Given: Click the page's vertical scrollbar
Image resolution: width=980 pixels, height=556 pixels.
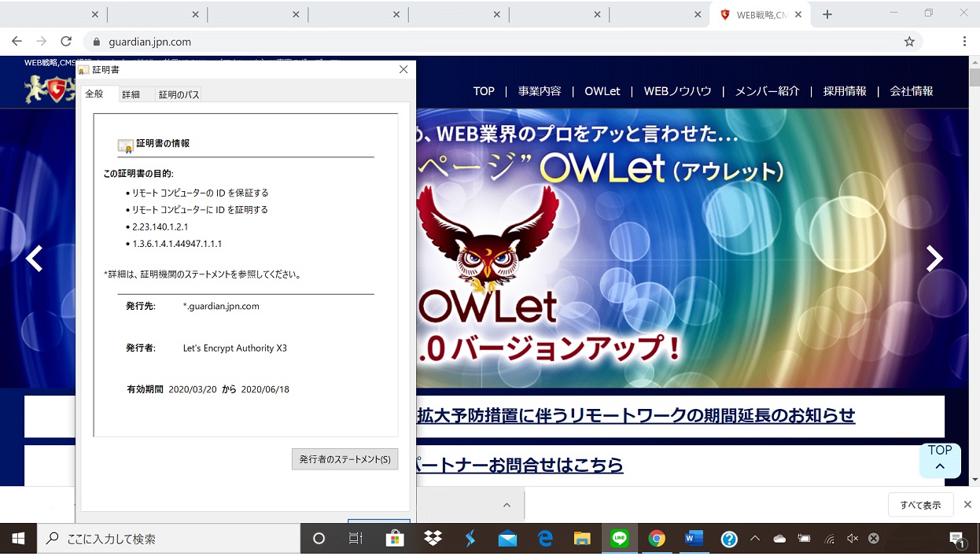Looking at the screenshot, I should (975, 270).
